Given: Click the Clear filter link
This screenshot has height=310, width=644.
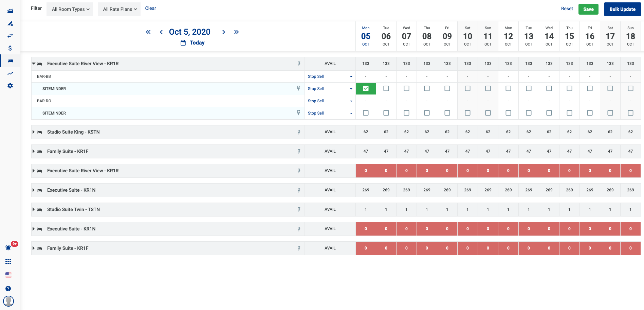Looking at the screenshot, I should [x=150, y=8].
